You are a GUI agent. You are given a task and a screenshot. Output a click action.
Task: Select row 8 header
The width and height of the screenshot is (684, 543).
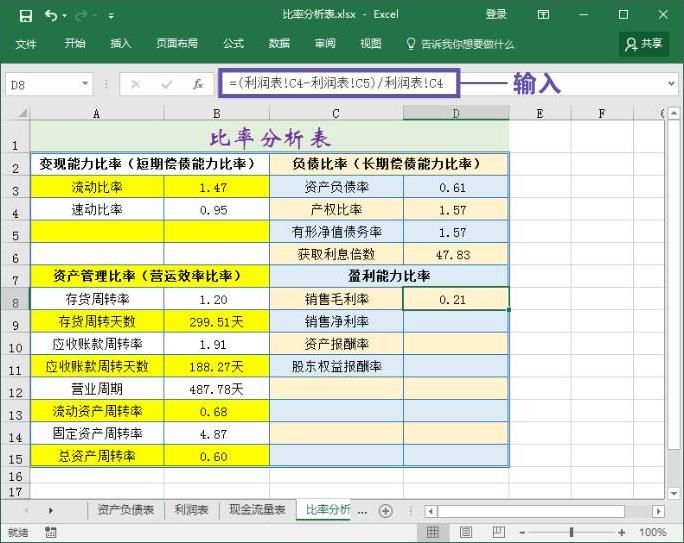(15, 299)
